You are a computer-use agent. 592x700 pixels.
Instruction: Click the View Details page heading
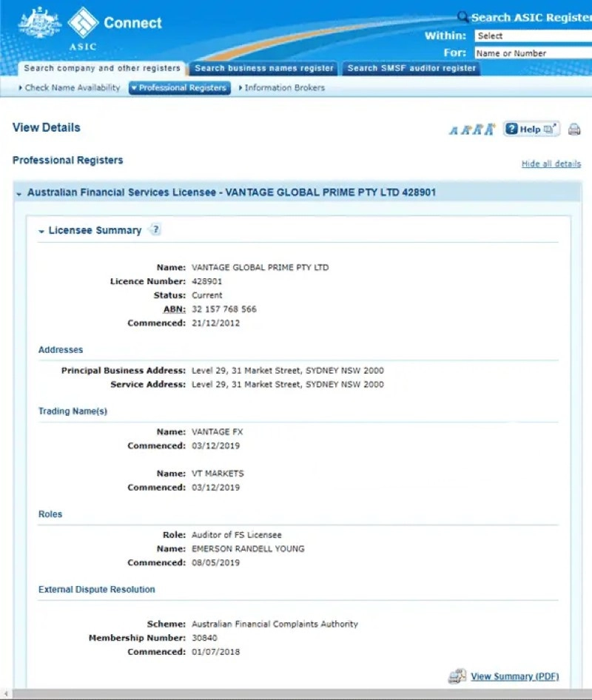(47, 128)
